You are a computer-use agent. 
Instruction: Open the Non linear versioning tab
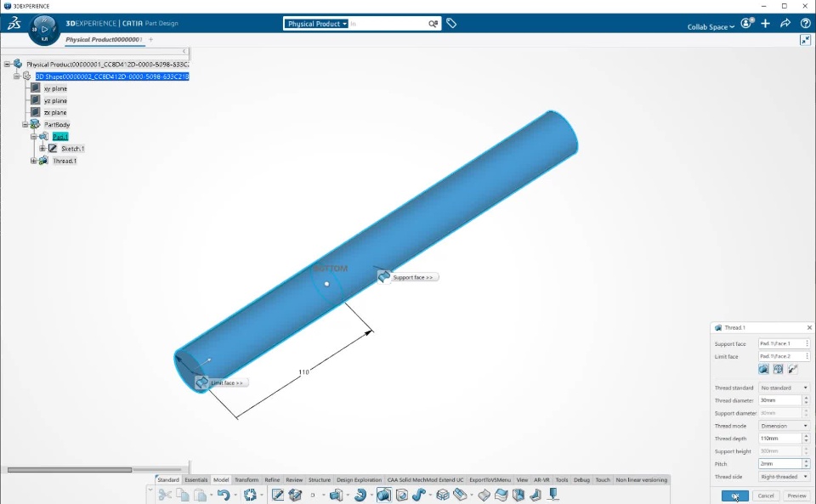[641, 479]
